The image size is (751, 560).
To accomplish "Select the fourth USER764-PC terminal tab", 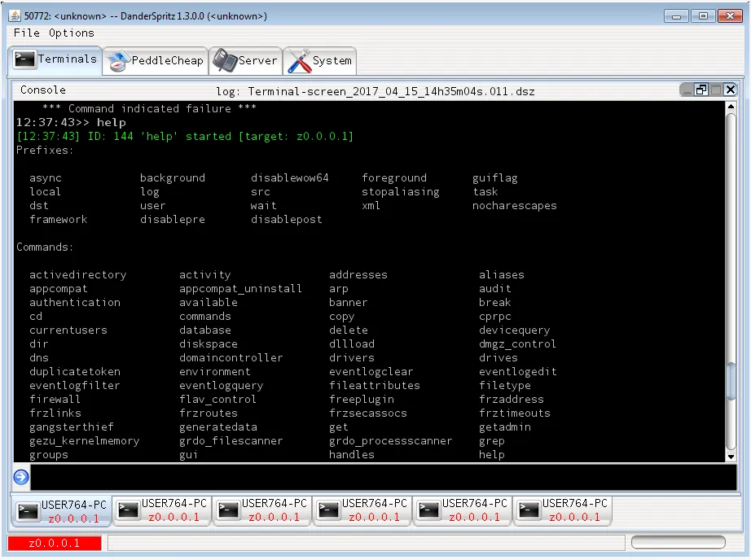I will click(x=362, y=510).
